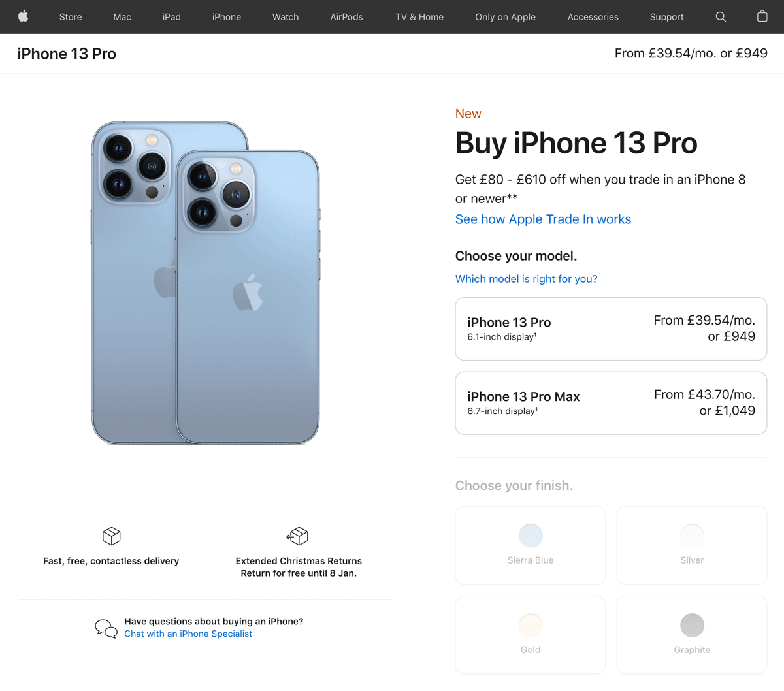This screenshot has height=691, width=784.
Task: Click the Christmas Returns package icon
Action: click(x=299, y=536)
